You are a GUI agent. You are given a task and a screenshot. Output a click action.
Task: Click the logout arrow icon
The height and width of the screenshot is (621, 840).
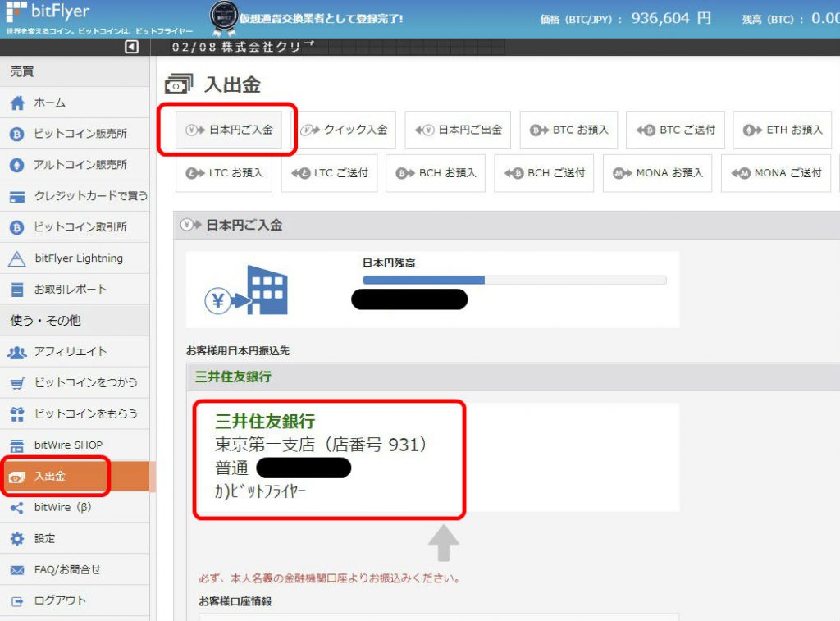click(x=17, y=601)
